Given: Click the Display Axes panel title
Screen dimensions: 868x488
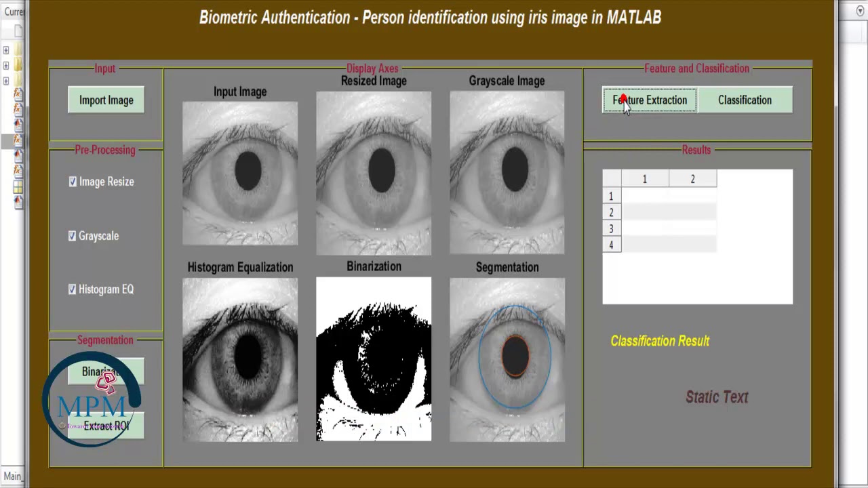Looking at the screenshot, I should click(x=372, y=68).
